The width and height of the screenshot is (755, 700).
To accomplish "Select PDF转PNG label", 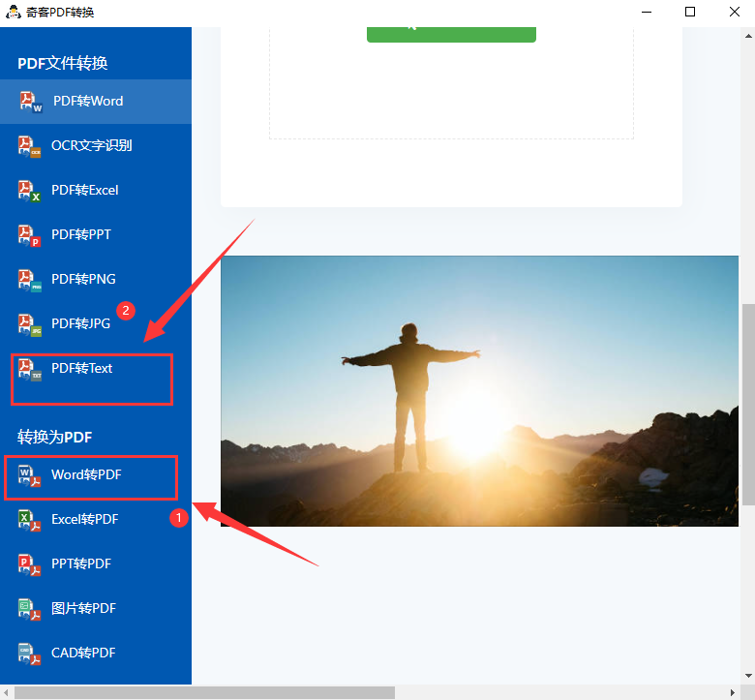I will [83, 280].
